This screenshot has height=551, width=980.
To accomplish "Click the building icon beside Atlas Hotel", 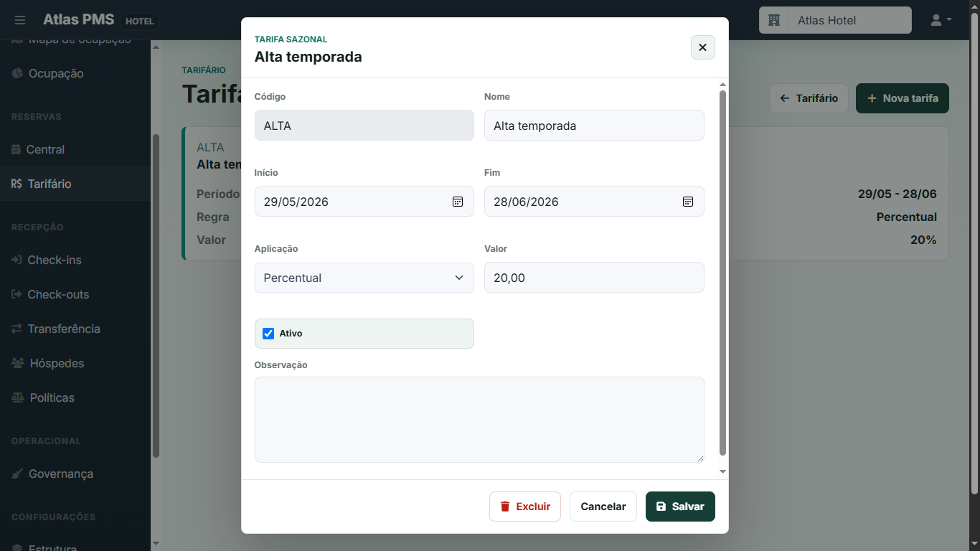I will (774, 20).
